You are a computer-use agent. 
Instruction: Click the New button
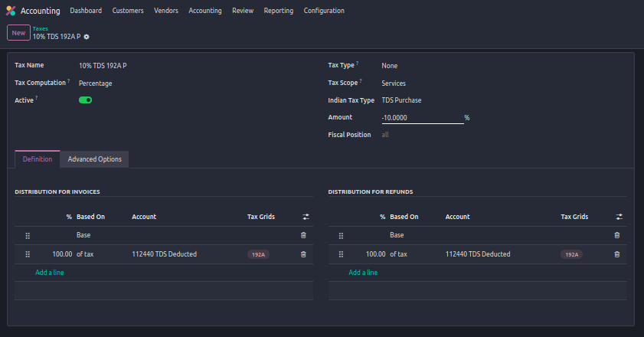[x=18, y=33]
